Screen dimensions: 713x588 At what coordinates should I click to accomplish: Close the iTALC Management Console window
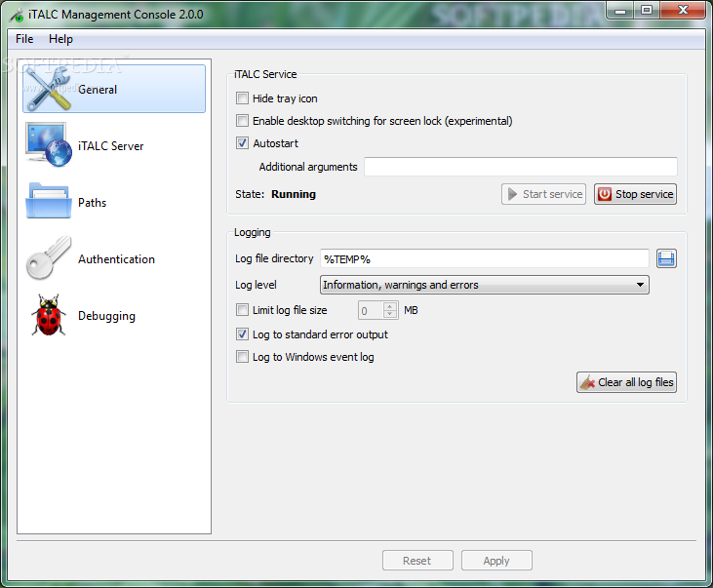click(x=683, y=10)
